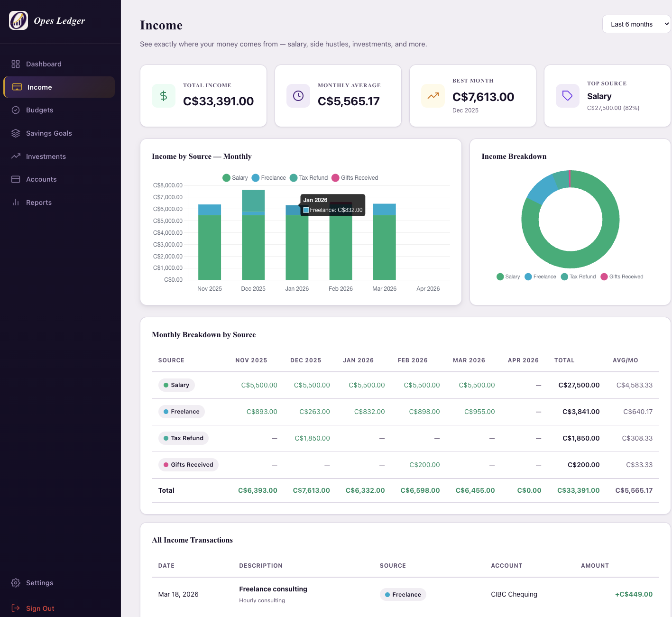Open Accounts via the card icon
The height and width of the screenshot is (617, 672).
[x=16, y=179]
